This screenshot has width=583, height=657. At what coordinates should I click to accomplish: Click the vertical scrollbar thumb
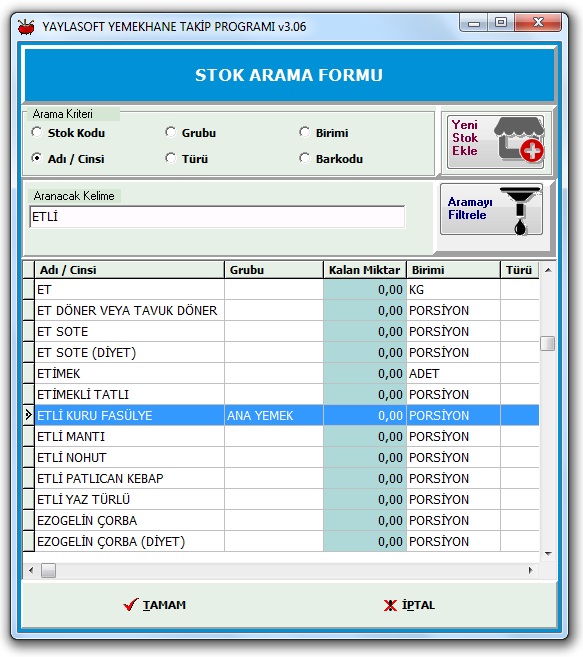coord(548,344)
